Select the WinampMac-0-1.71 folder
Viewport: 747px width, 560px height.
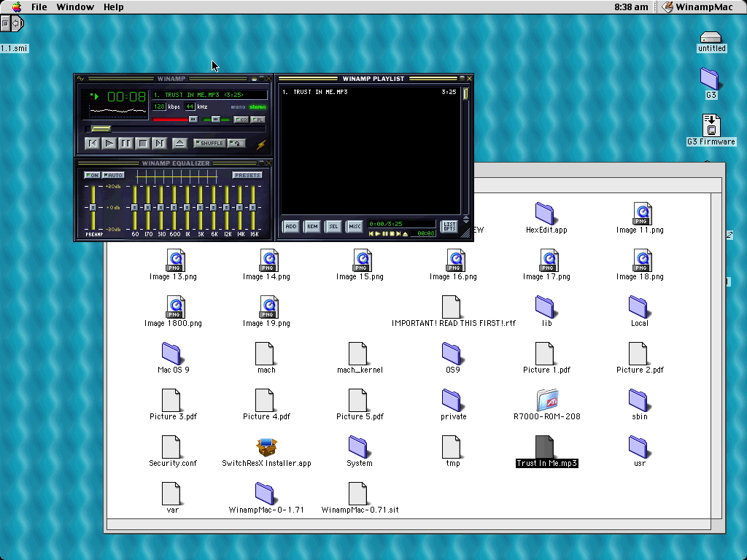coord(266,497)
